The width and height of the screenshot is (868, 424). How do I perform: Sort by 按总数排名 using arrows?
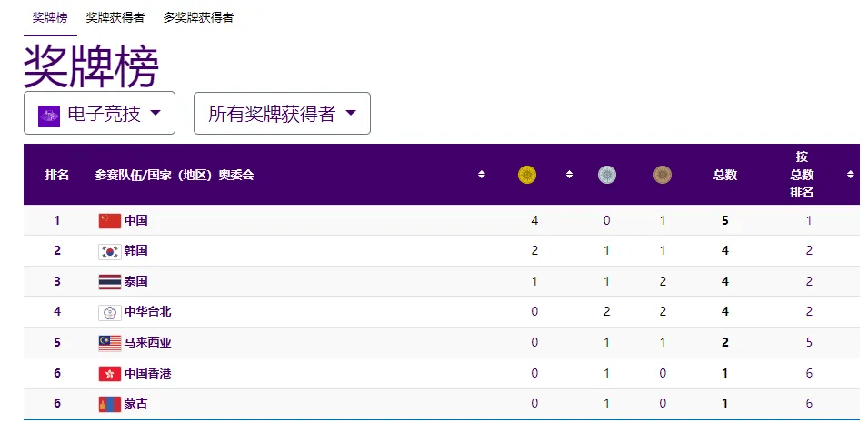[x=851, y=175]
